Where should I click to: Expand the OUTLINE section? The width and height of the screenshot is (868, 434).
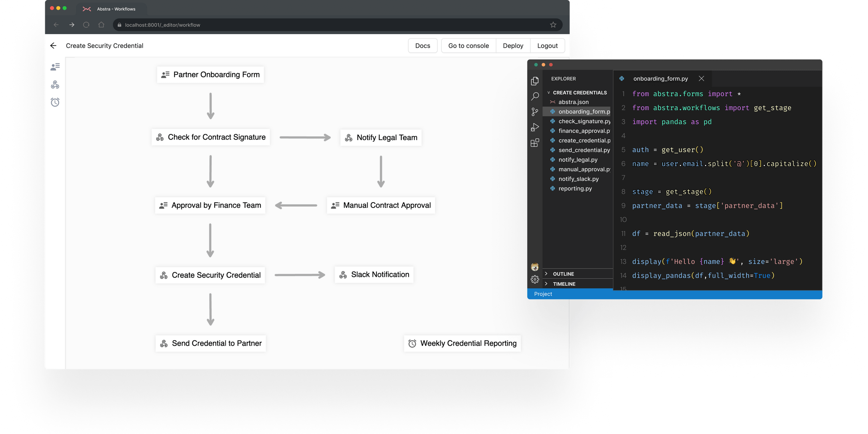[563, 274]
